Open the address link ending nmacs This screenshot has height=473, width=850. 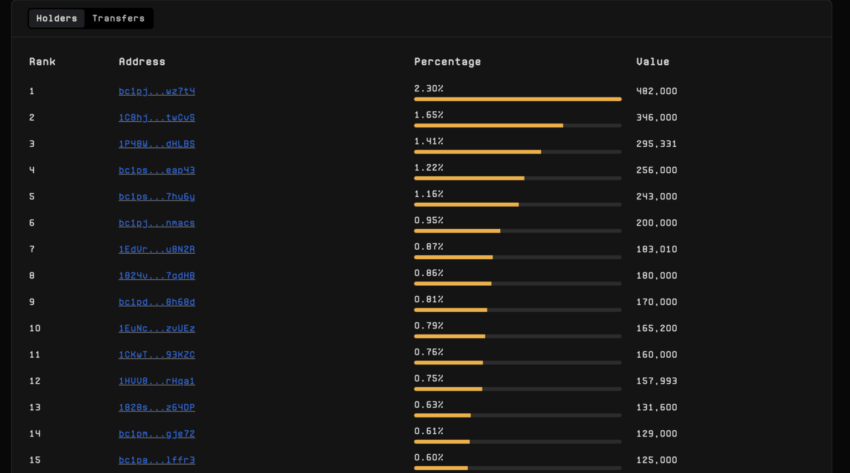point(157,223)
